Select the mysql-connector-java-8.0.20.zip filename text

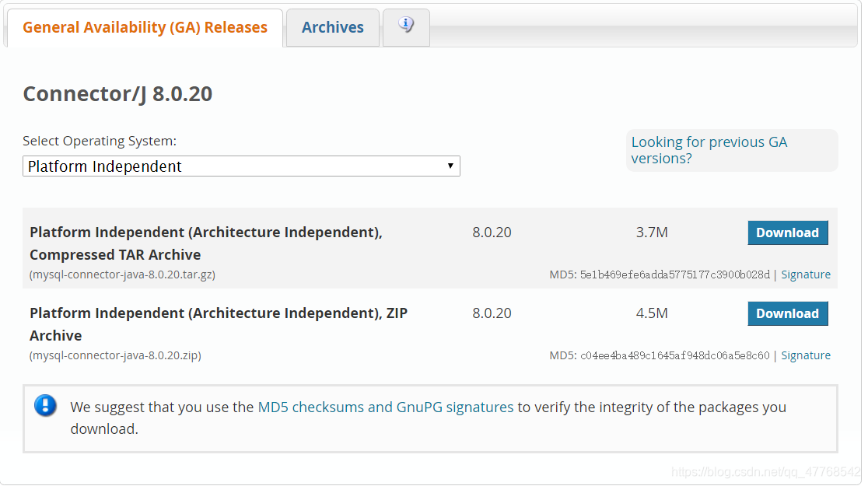click(115, 355)
